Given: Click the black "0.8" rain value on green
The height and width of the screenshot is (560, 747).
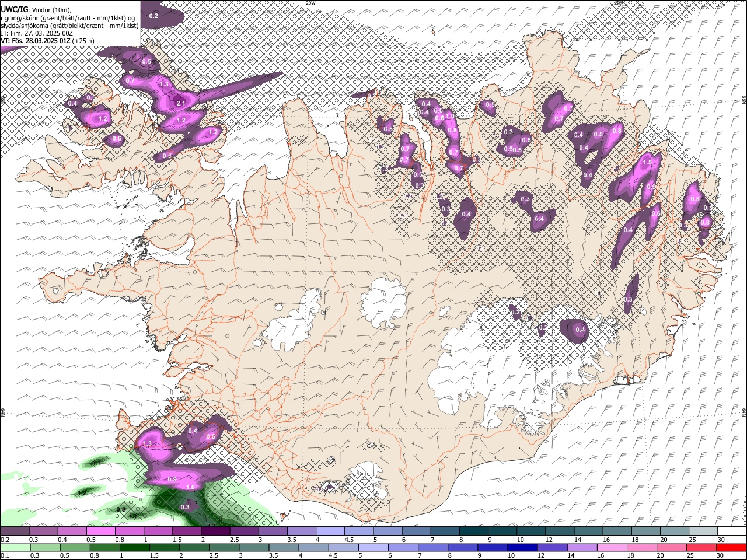Looking at the screenshot, I should pyautogui.click(x=121, y=509).
